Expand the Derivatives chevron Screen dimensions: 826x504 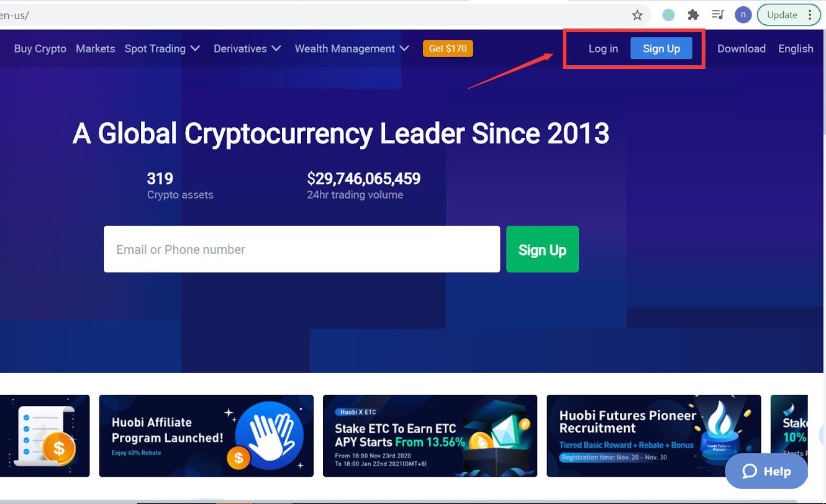tap(276, 48)
